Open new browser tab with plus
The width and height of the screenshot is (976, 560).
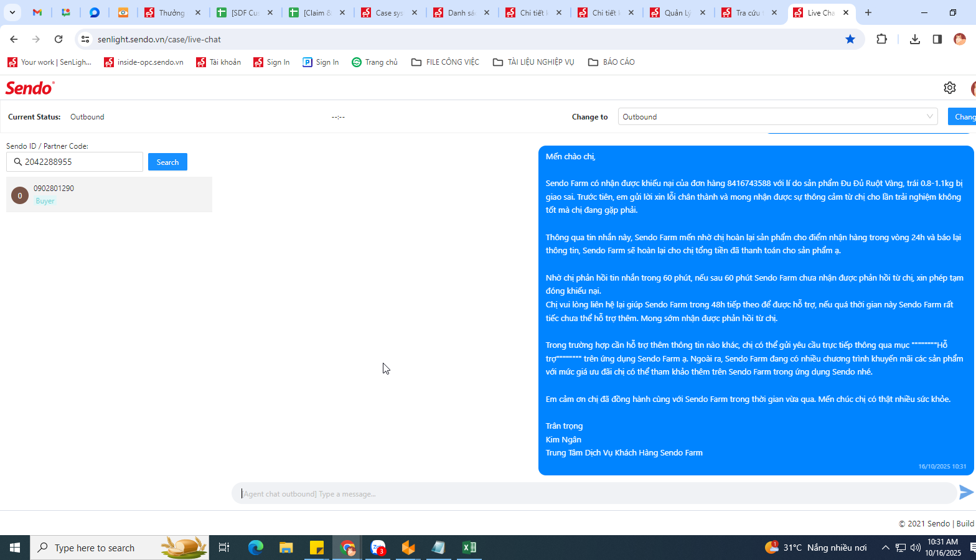868,12
